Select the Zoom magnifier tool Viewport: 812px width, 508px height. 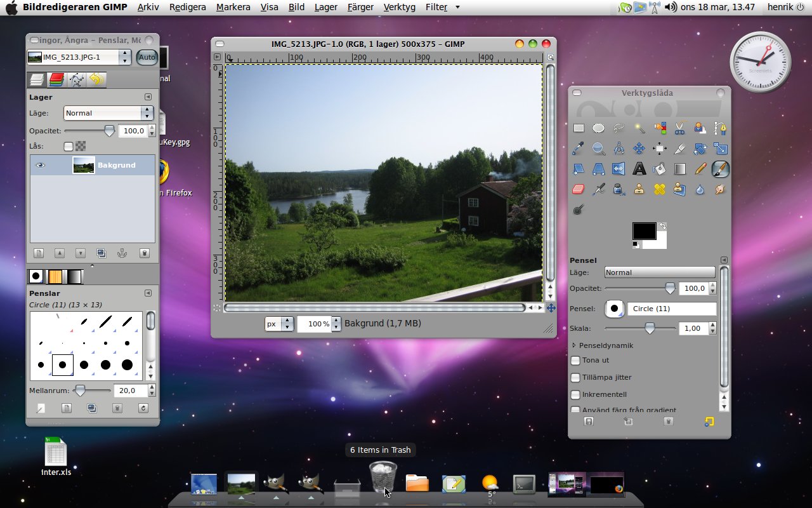598,149
